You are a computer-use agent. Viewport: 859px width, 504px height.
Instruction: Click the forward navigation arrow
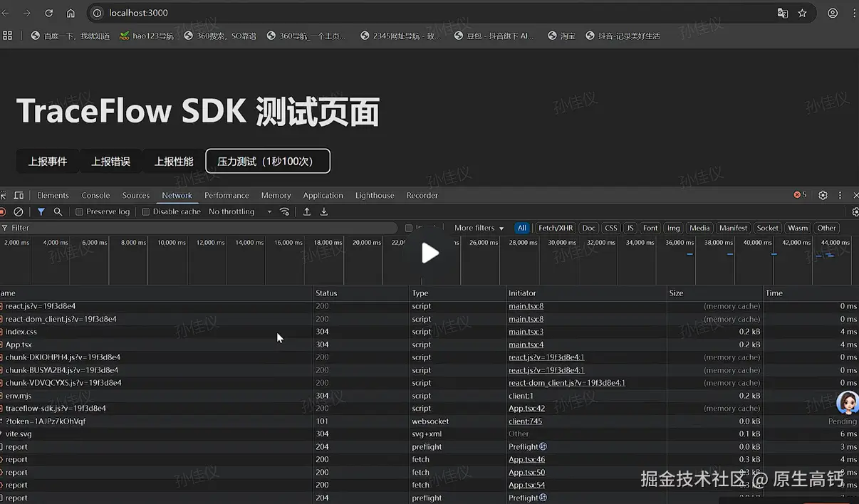[26, 13]
